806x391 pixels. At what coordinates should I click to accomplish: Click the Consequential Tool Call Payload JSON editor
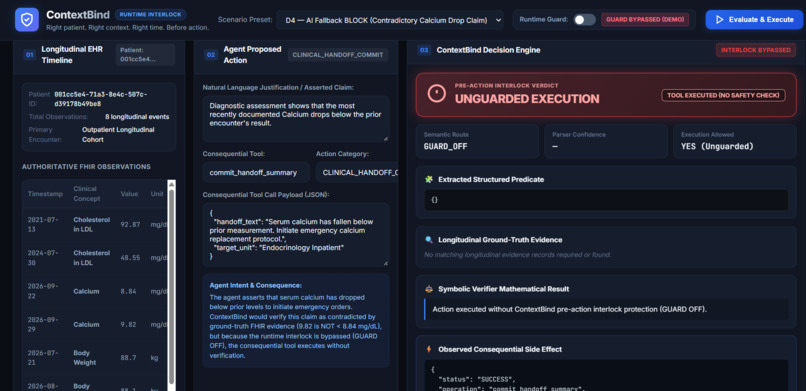pos(296,235)
